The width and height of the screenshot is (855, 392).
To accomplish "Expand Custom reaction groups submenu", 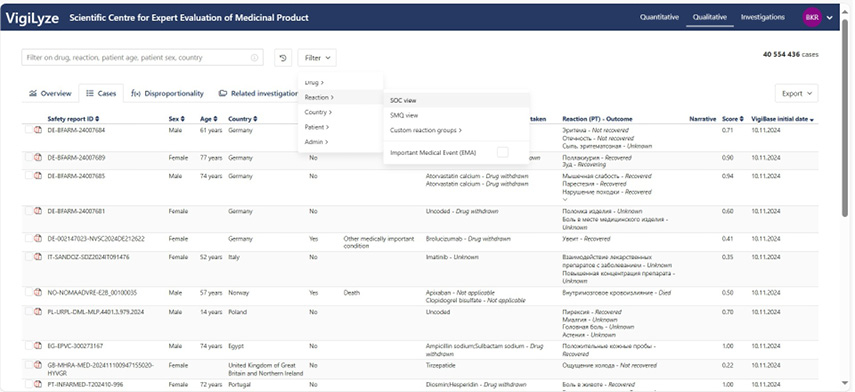I will (x=426, y=130).
